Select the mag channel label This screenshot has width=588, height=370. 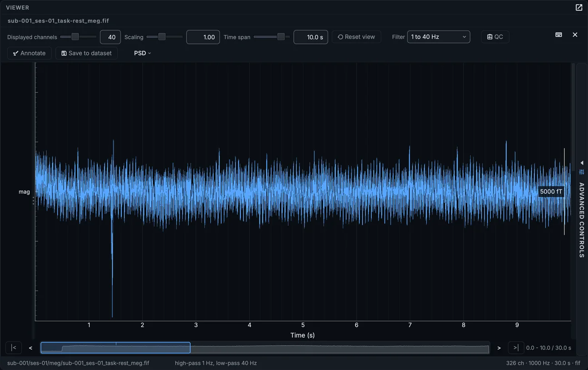(x=24, y=192)
